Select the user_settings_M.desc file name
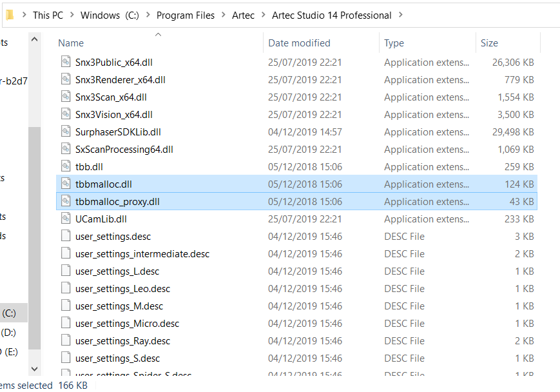The height and width of the screenshot is (392, 560). pyautogui.click(x=119, y=306)
